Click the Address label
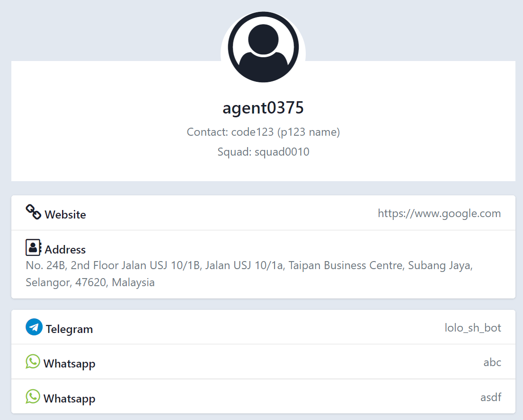Image resolution: width=523 pixels, height=420 pixels. coord(65,250)
